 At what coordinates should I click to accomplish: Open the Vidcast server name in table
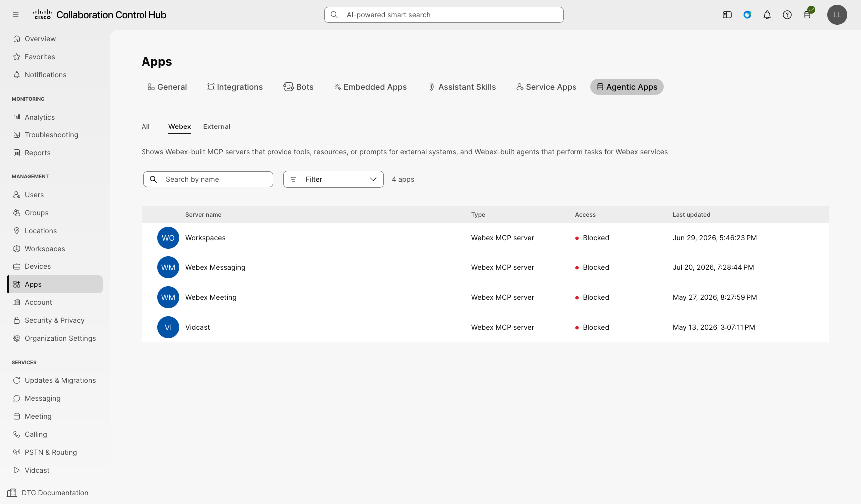[x=198, y=327]
